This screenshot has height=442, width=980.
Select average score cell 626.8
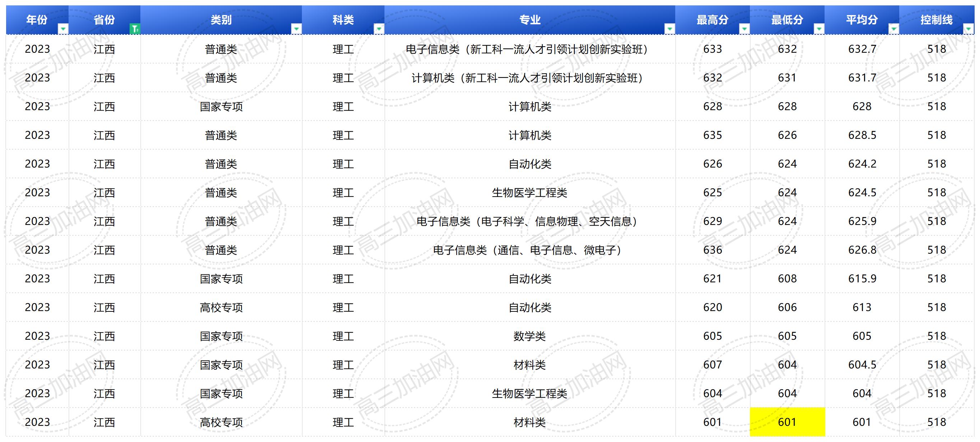[862, 250]
